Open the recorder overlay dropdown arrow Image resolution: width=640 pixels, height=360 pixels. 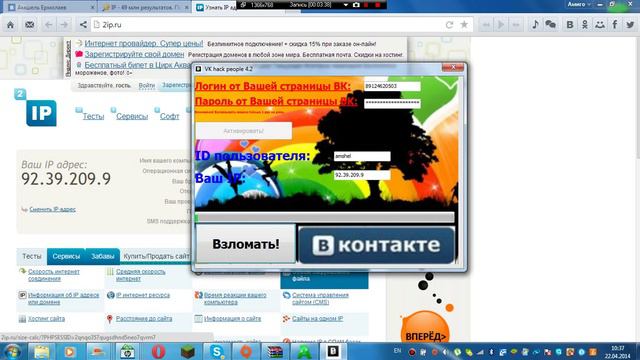[x=346, y=5]
